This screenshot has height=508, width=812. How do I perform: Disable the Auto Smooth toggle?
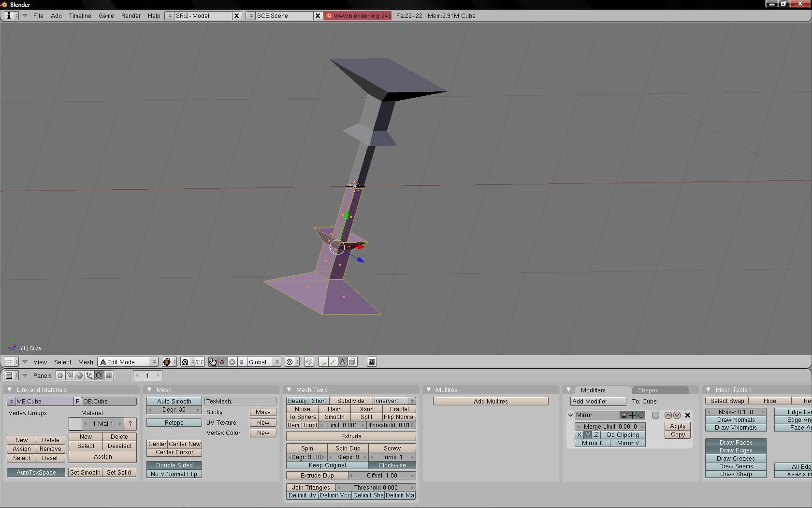[174, 401]
